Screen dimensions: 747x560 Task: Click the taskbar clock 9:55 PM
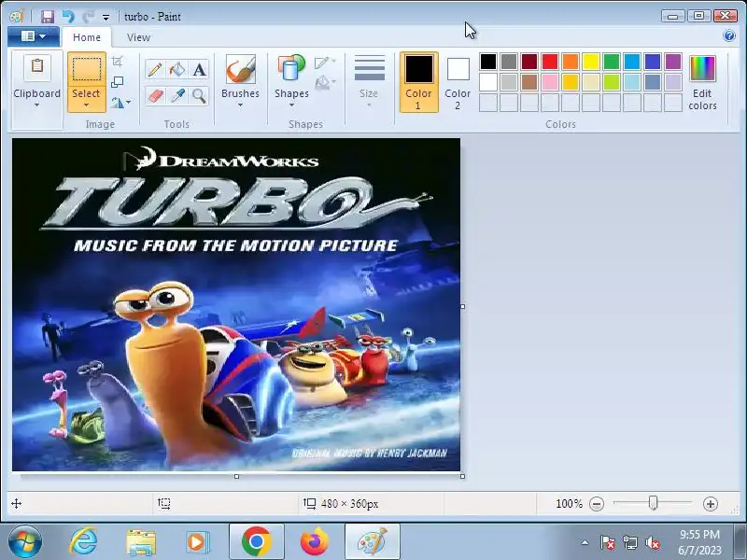(699, 534)
